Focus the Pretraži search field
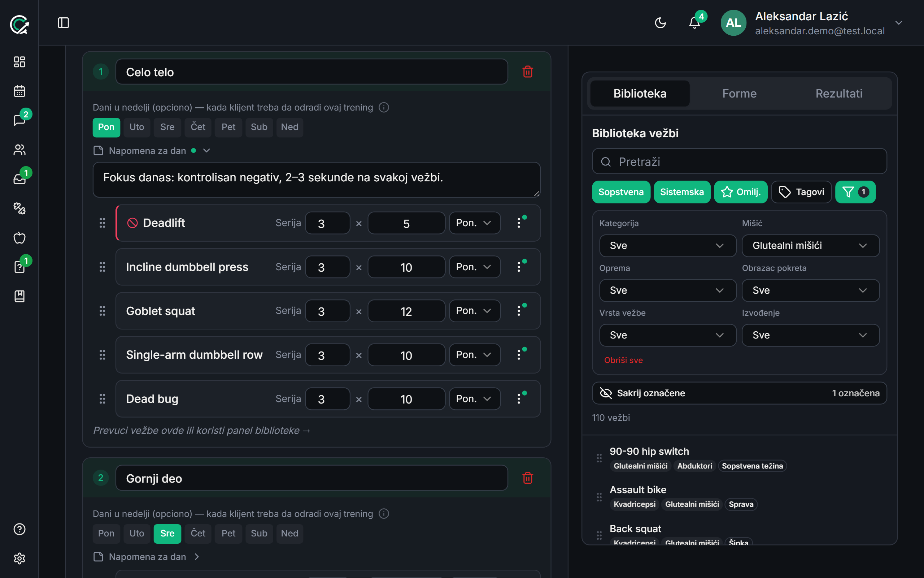The width and height of the screenshot is (924, 578). pyautogui.click(x=739, y=161)
